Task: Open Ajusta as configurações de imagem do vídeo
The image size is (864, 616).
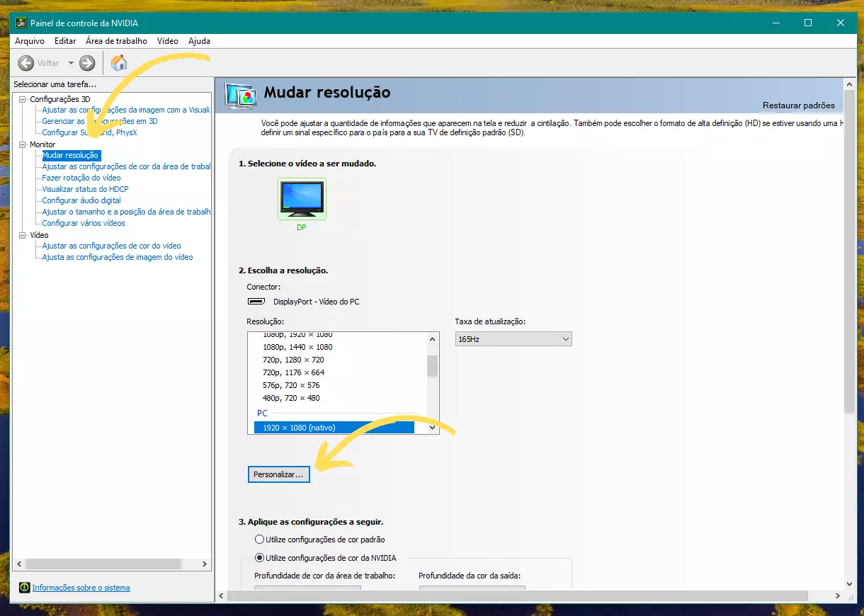Action: point(118,257)
